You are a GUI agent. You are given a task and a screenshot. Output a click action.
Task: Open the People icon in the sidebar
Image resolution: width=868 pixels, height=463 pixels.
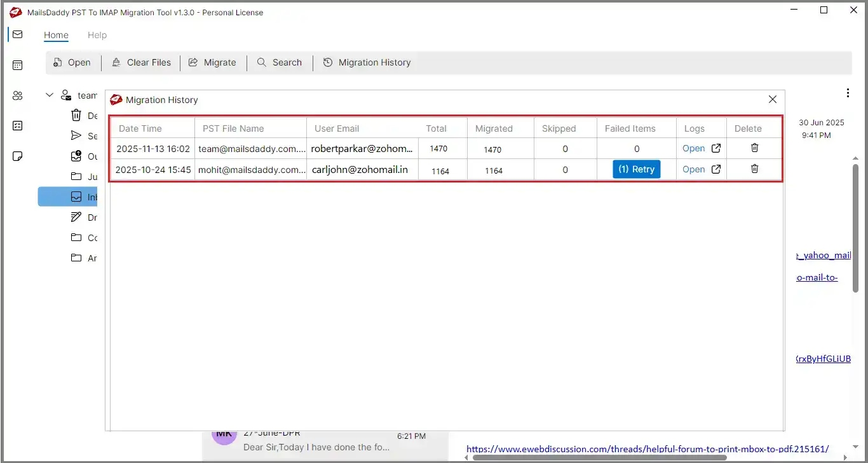(17, 95)
